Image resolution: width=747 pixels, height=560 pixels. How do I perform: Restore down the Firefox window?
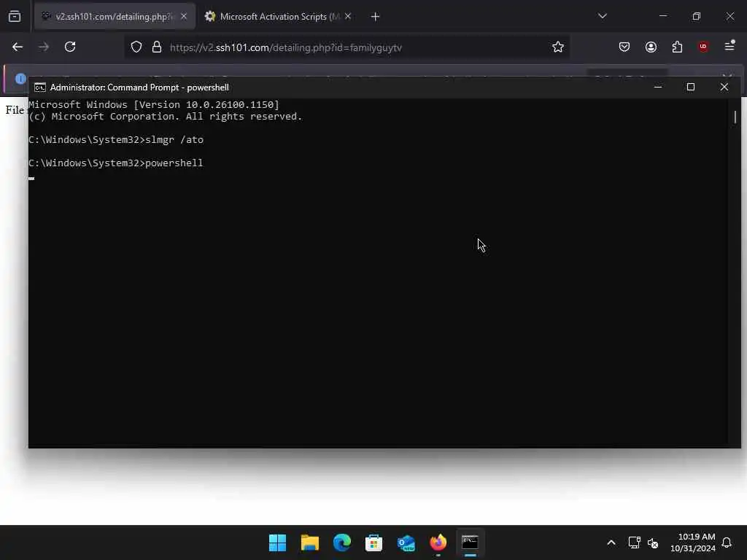696,16
